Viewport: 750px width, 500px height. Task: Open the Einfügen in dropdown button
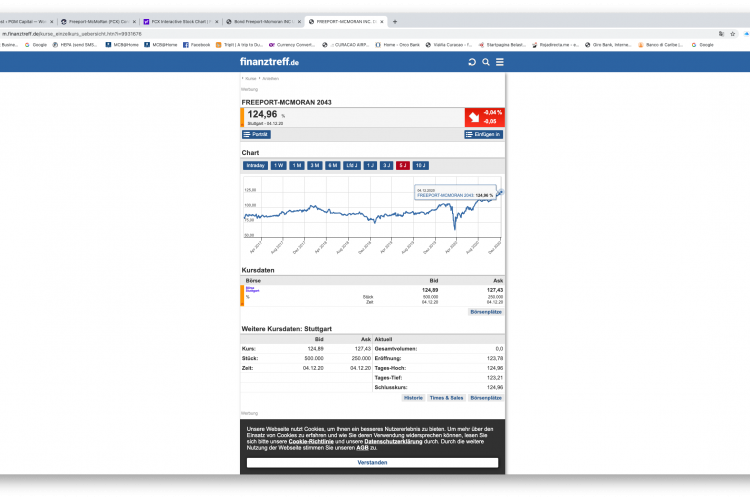(483, 134)
